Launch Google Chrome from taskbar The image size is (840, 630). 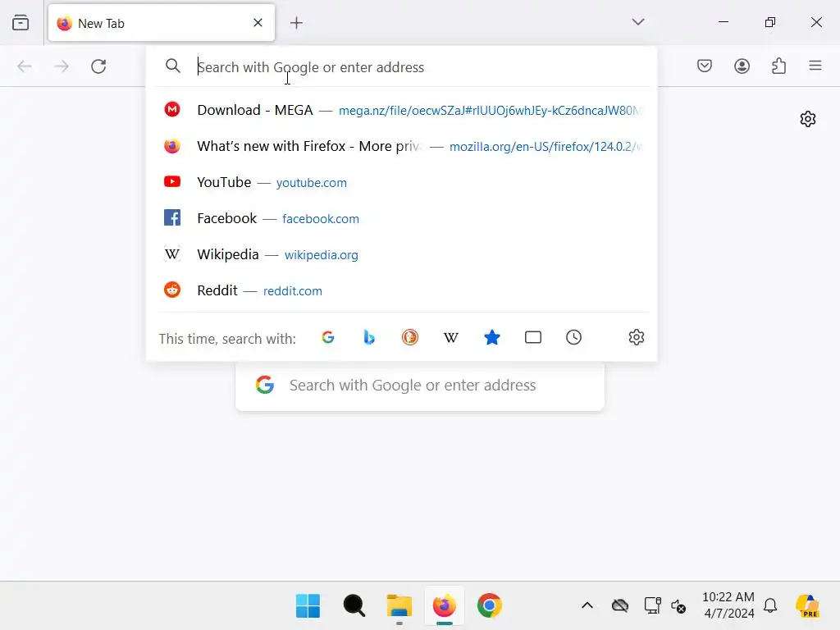(x=489, y=606)
